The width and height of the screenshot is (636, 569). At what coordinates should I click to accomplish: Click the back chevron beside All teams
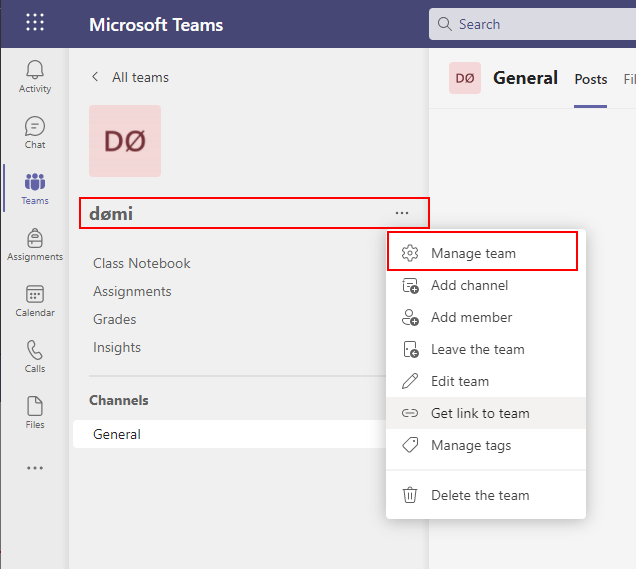click(x=95, y=77)
